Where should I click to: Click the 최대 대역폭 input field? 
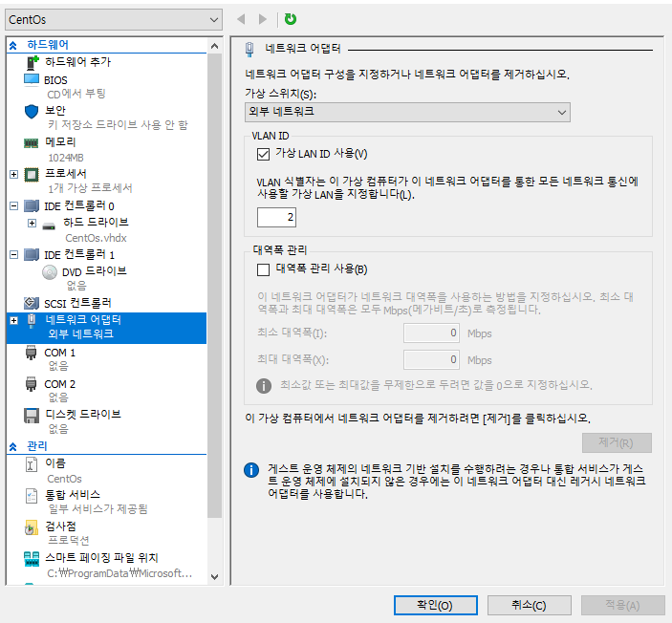pyautogui.click(x=431, y=360)
